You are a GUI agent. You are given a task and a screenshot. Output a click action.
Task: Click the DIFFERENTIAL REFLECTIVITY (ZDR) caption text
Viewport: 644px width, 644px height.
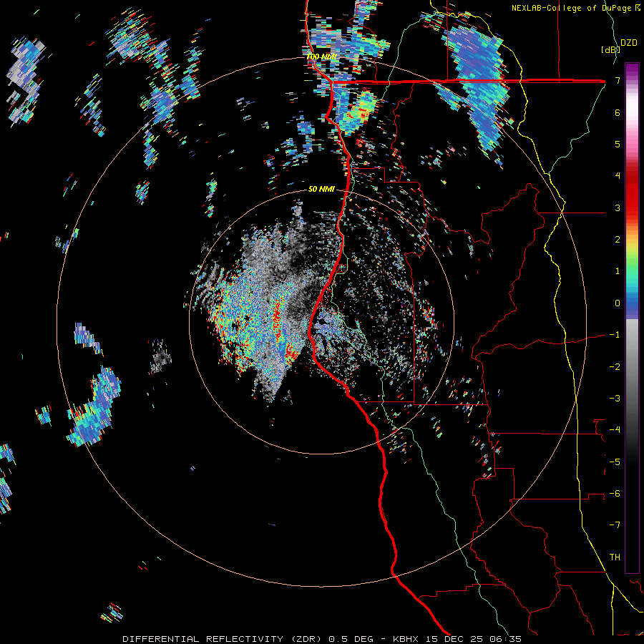click(223, 639)
